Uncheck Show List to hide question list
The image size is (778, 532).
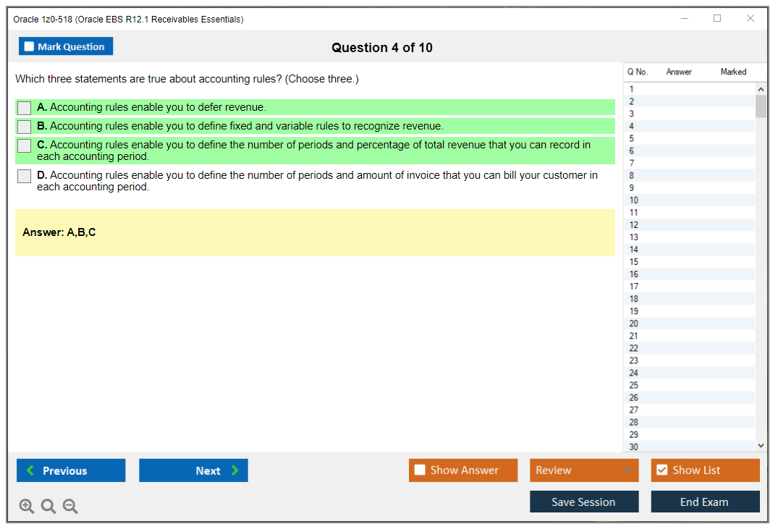(661, 470)
